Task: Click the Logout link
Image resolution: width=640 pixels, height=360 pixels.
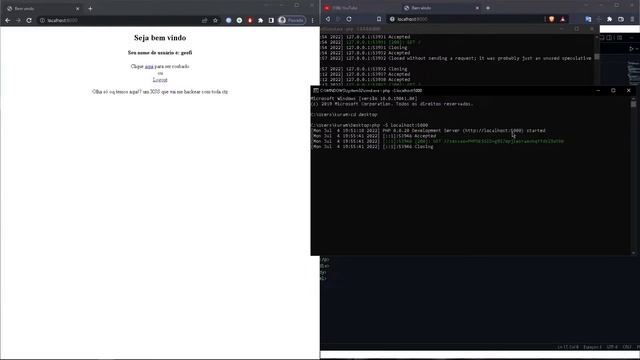Action: click(x=160, y=80)
